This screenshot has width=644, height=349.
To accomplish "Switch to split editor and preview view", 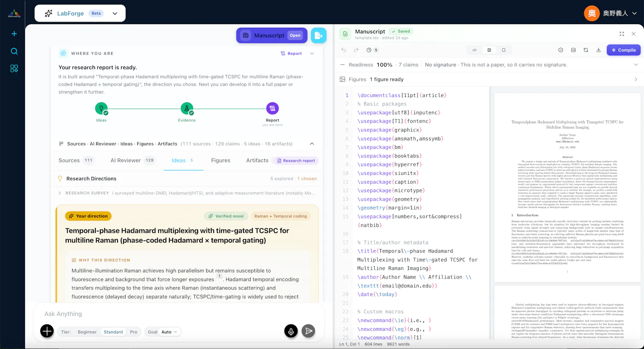I will [489, 50].
